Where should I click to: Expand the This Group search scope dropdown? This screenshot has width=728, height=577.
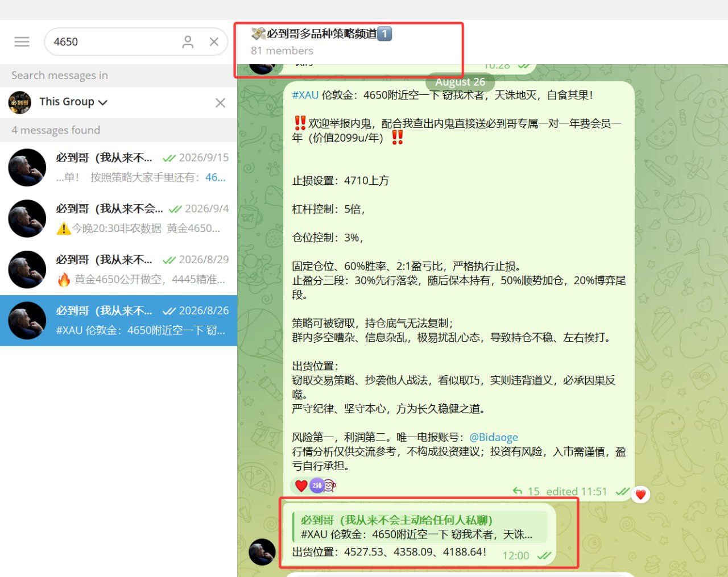point(73,102)
